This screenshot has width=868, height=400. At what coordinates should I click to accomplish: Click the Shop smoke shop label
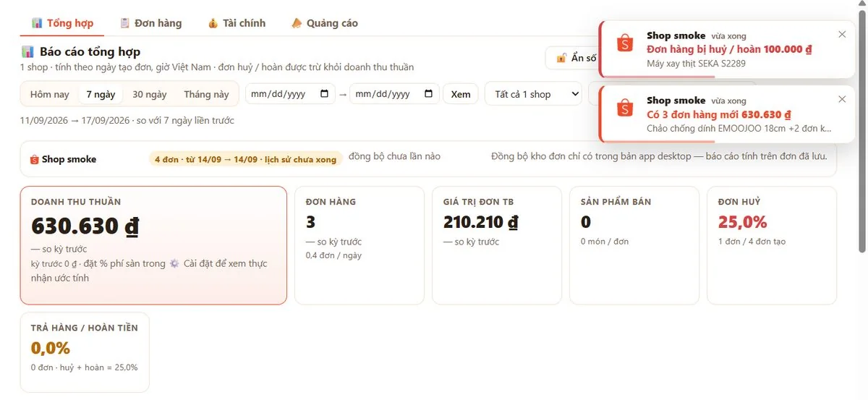coord(69,159)
